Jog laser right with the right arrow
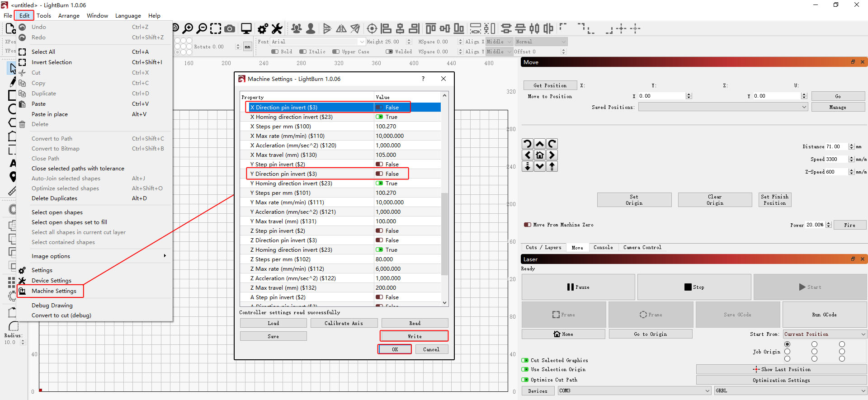Viewport: 868px width, 400px height. pyautogui.click(x=552, y=155)
